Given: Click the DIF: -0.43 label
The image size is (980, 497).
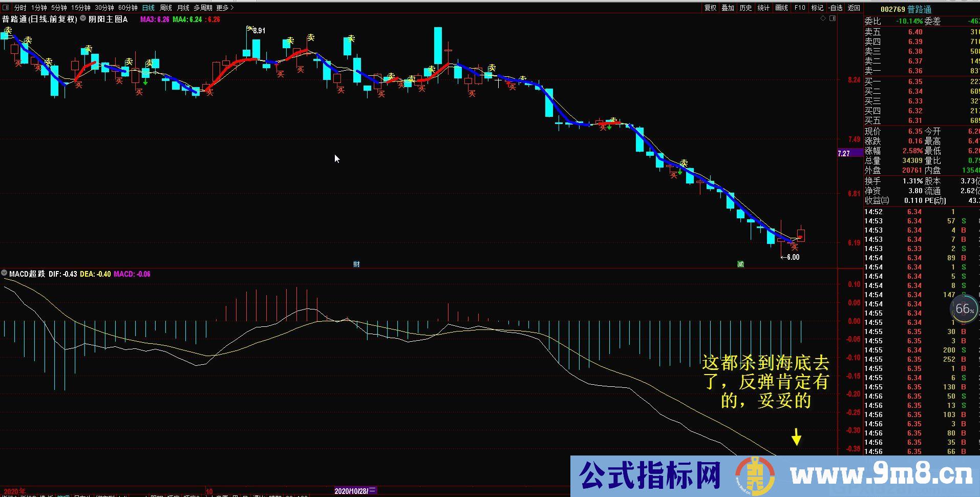Looking at the screenshot, I should [x=63, y=274].
